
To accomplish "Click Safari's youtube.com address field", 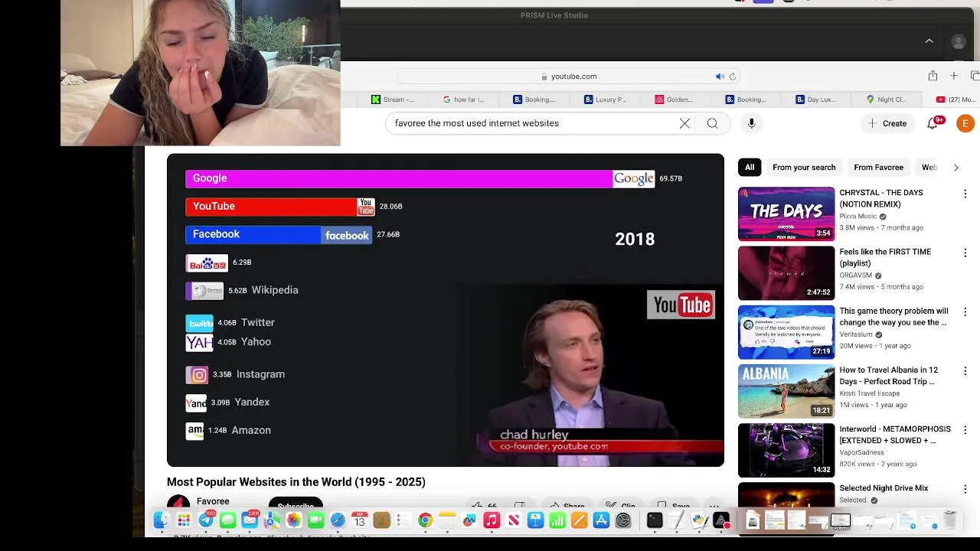I will (x=567, y=77).
